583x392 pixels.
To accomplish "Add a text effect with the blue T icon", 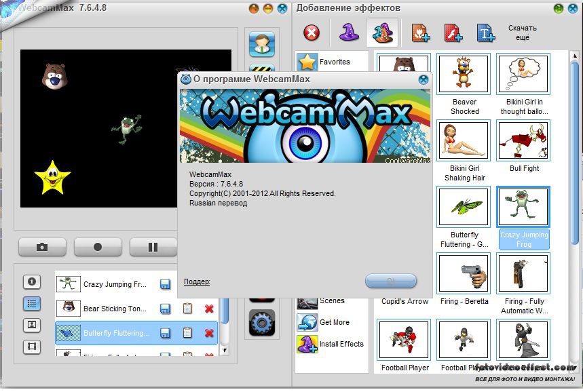I will pyautogui.click(x=485, y=33).
